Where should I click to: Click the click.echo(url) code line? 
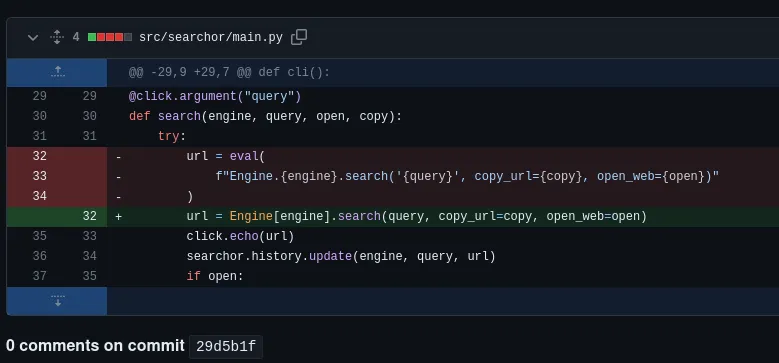(x=240, y=236)
